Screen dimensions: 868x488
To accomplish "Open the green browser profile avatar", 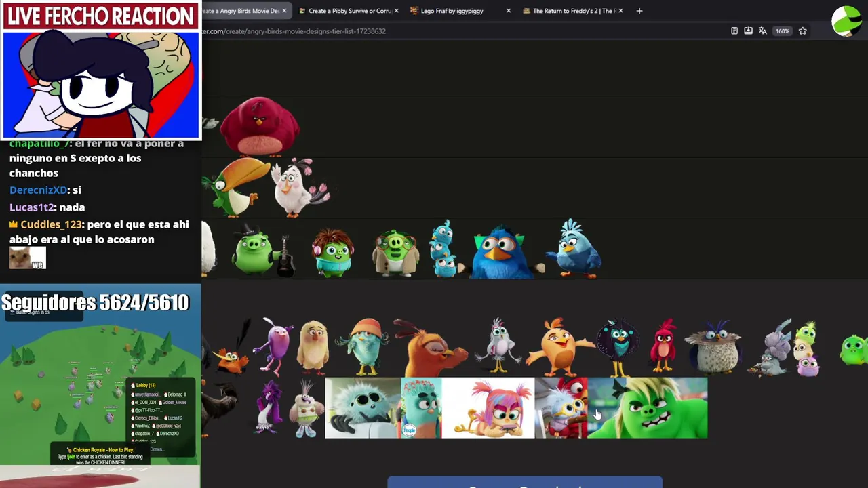I will pyautogui.click(x=846, y=21).
